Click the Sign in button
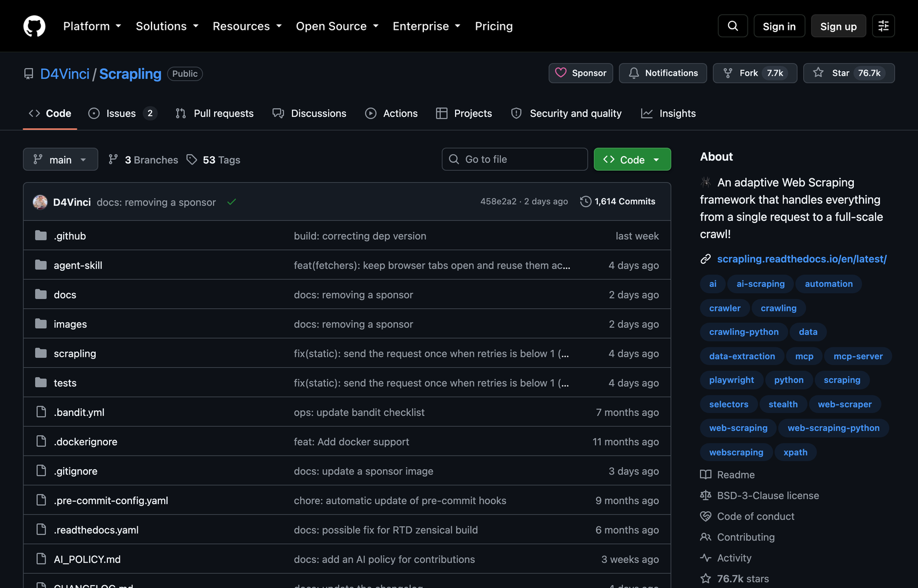Viewport: 918px width, 588px height. [x=779, y=26]
